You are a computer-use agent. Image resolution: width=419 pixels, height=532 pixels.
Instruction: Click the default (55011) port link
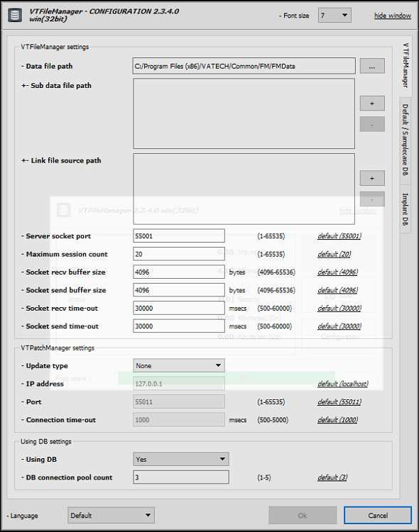pyautogui.click(x=339, y=401)
